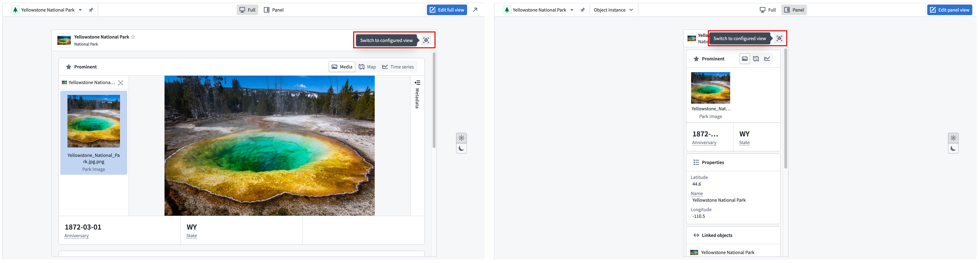This screenshot has height=263, width=980.
Task: Toggle the favorite star next to Yellowstone National Park
Action: 133,37
